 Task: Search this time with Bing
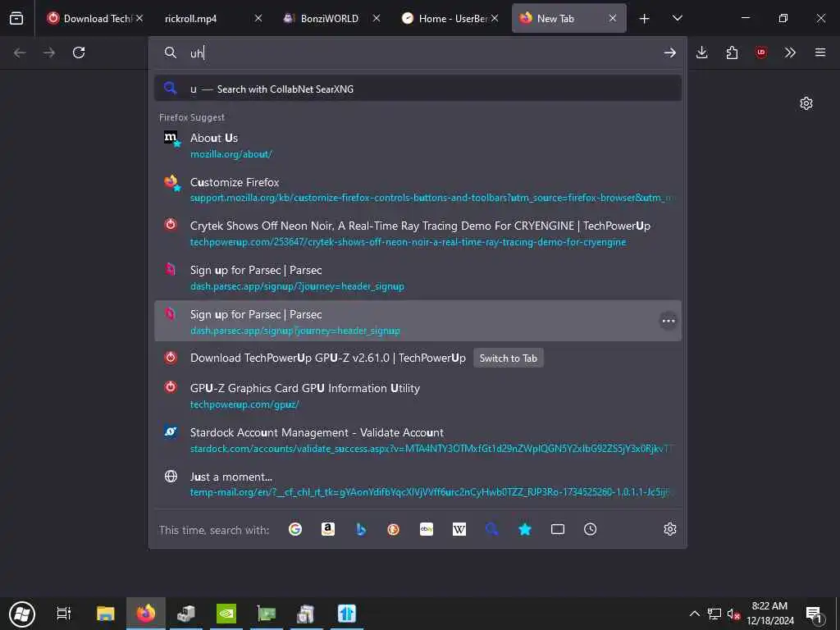coord(361,529)
